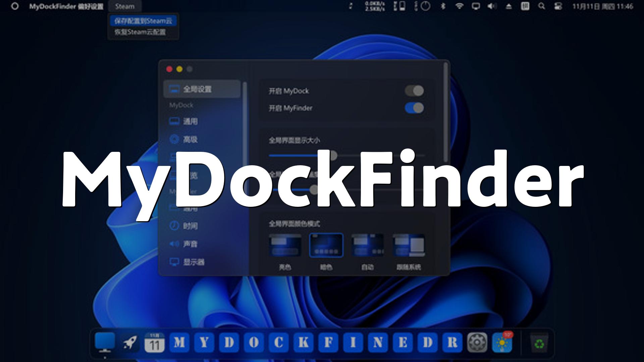Click the D tile between Y and O

[229, 343]
